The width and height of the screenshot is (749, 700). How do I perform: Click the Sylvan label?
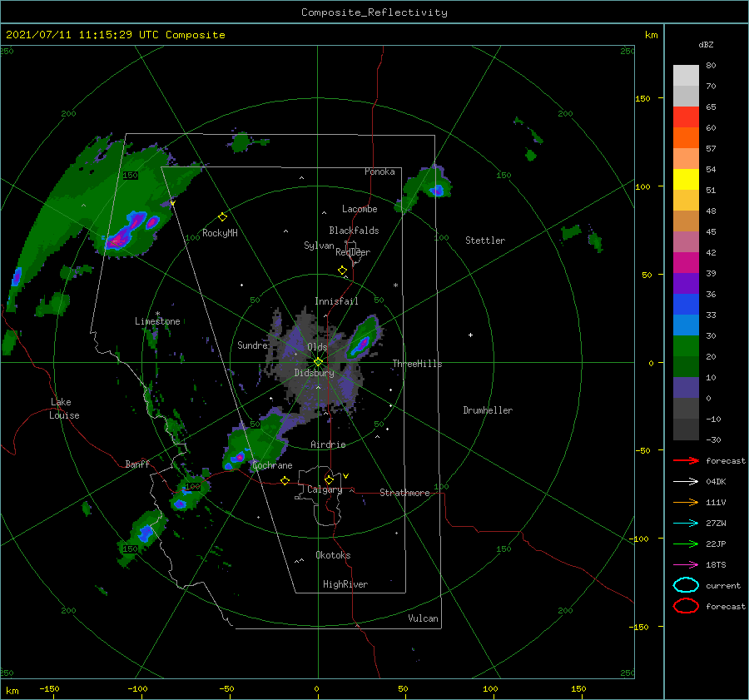[x=319, y=246]
